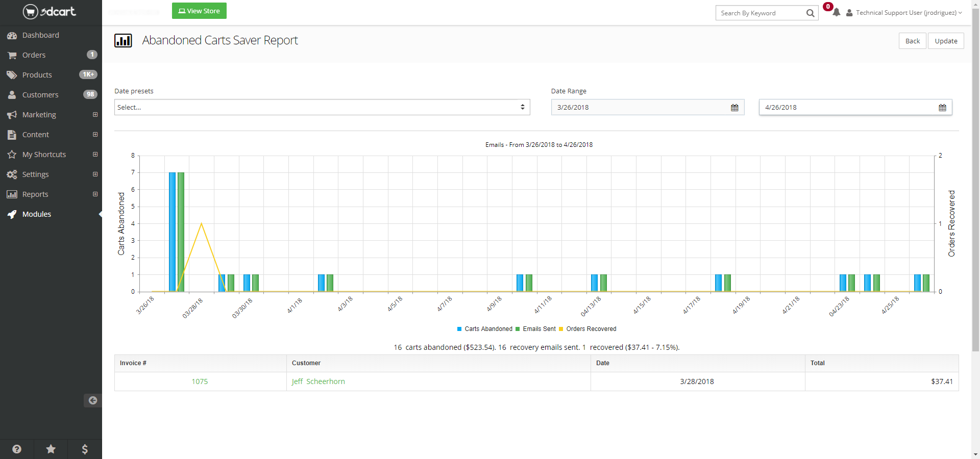Open the Technical Support User menu
Viewport: 980px width, 459px height.
[x=905, y=13]
